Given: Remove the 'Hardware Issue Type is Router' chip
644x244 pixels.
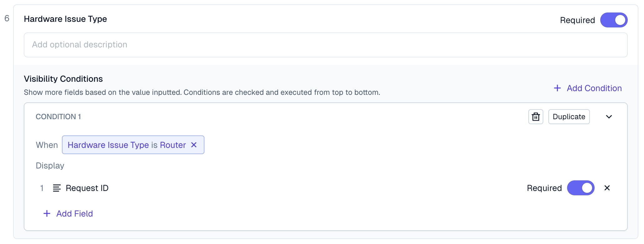Looking at the screenshot, I should point(194,145).
